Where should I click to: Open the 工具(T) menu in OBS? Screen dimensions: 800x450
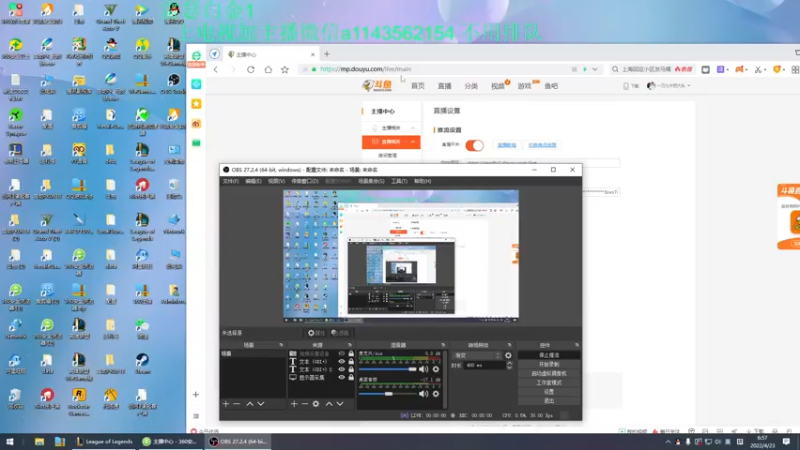[399, 181]
